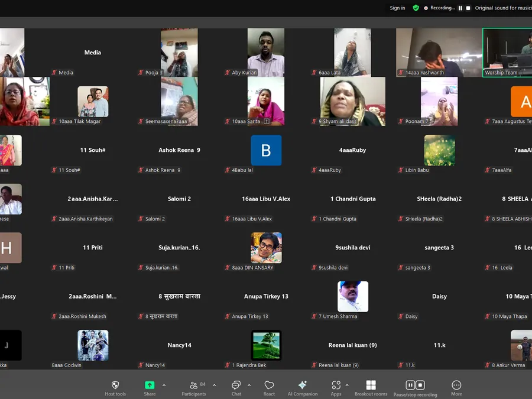The height and width of the screenshot is (399, 532).
Task: Select the Worship Team video tile
Action: (507, 53)
